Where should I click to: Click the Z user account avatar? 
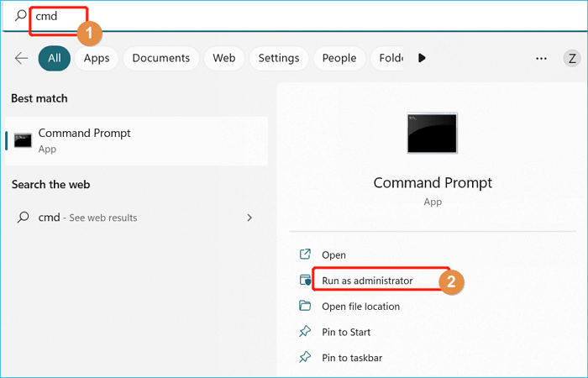tap(570, 58)
